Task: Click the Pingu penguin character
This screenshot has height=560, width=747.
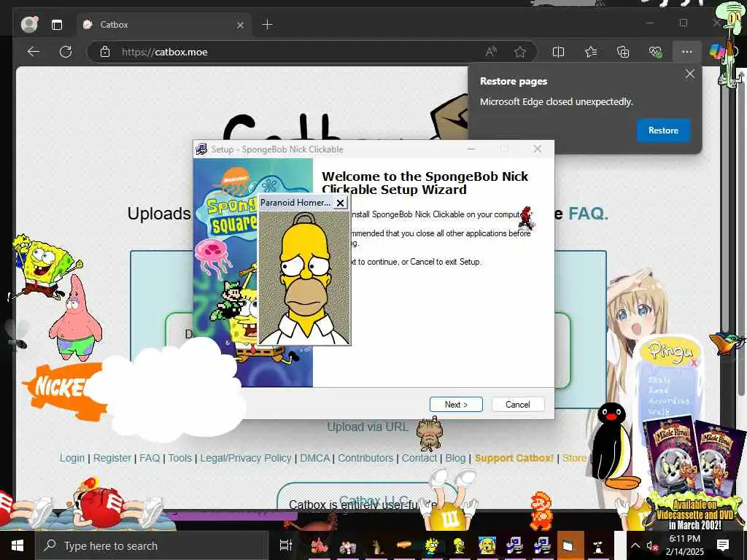Action: [x=611, y=446]
